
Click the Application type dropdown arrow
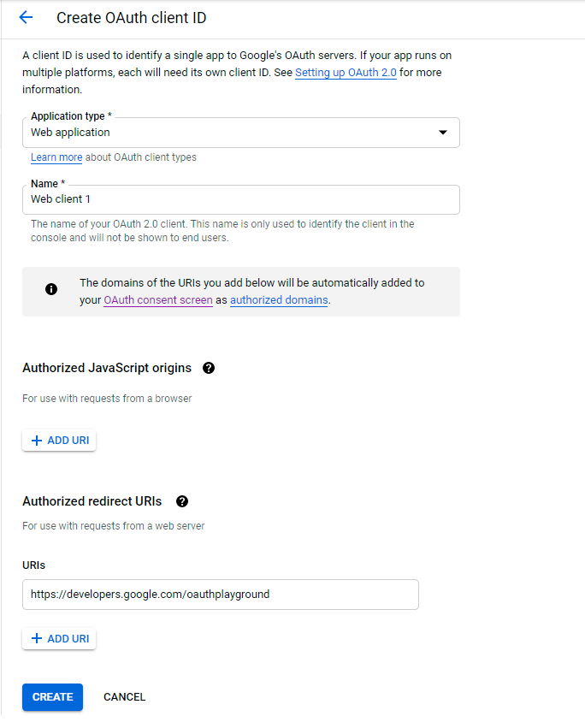click(x=442, y=133)
